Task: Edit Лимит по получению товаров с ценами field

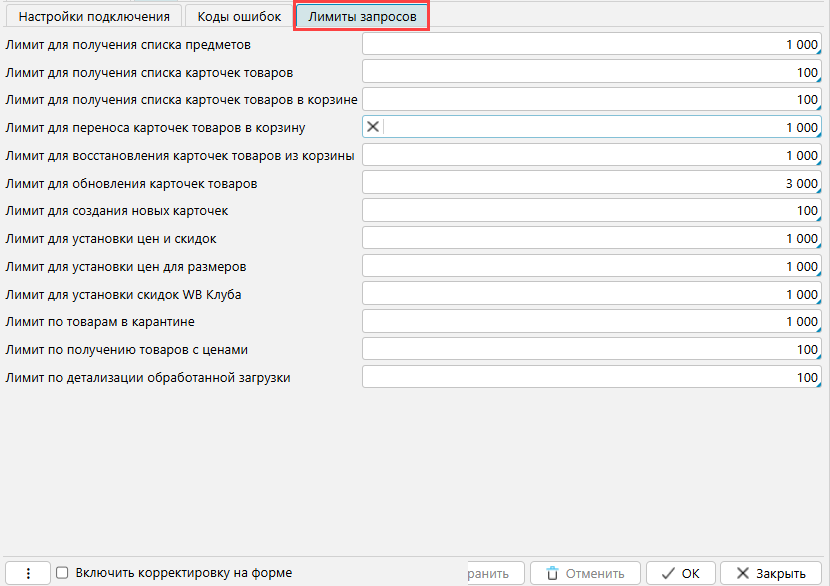Action: click(592, 349)
